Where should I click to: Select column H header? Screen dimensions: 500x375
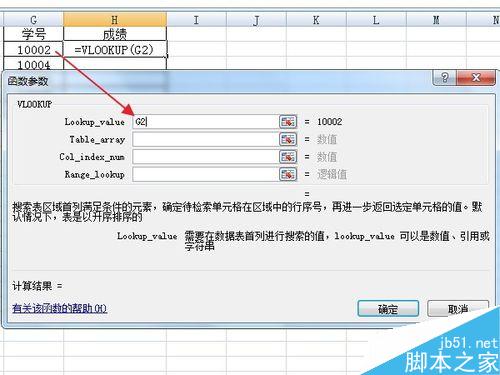115,20
